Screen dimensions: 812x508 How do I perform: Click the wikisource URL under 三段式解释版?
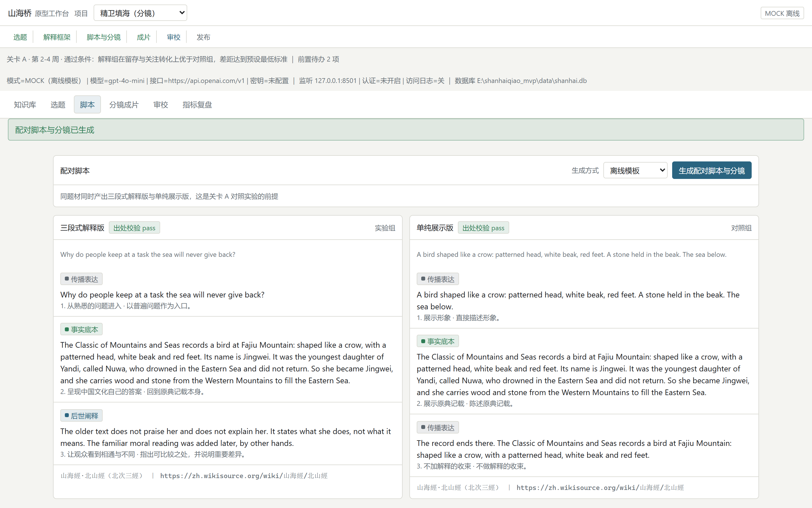tap(244, 476)
